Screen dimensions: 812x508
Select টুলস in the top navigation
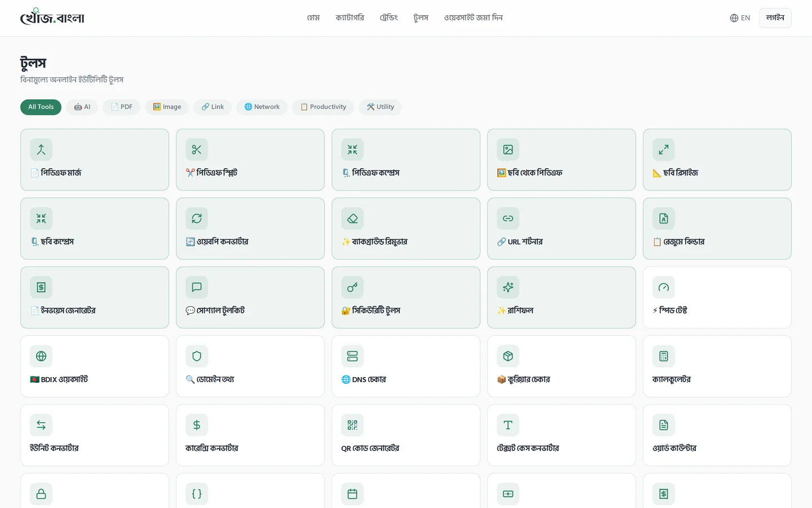pyautogui.click(x=421, y=18)
